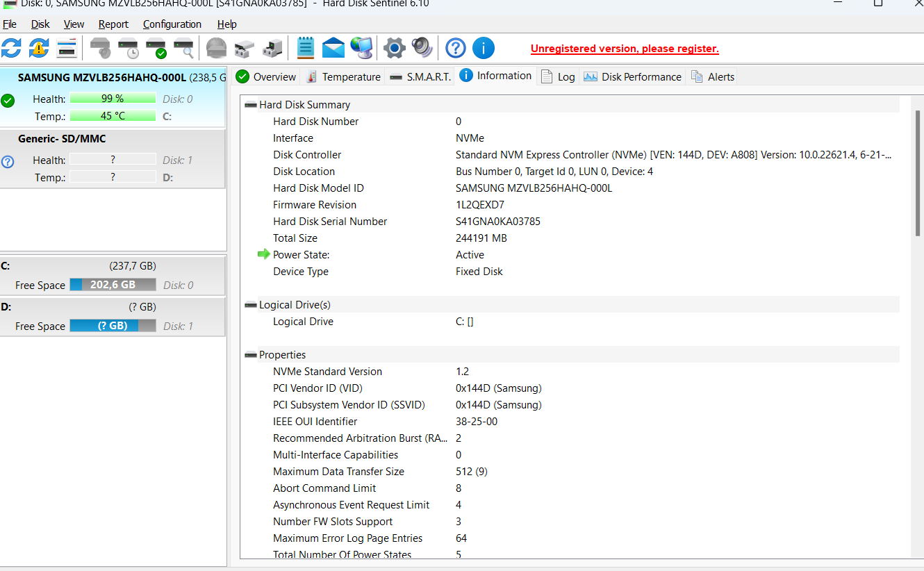Click the speaker sound icon in toolbar
Screen dimensions: 924x571
point(422,48)
